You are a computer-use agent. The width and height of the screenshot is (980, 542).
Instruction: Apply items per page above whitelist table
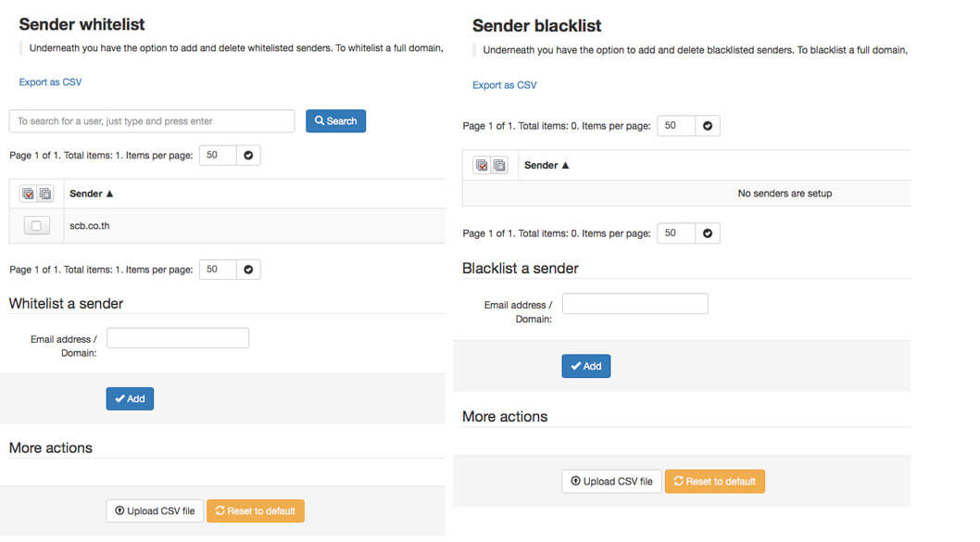coord(248,155)
